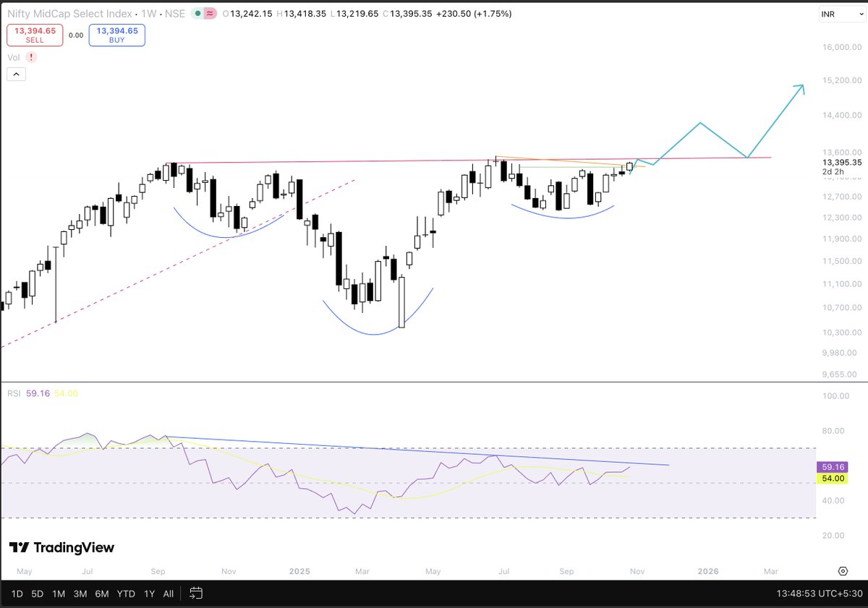This screenshot has width=868, height=608.
Task: Click the 0.00 spread value
Action: 76,35
